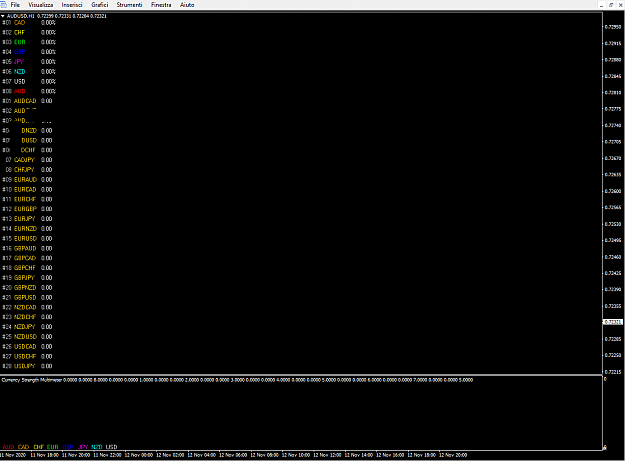Image resolution: width=625 pixels, height=461 pixels.
Task: Click the 12 Nov 00:00 time axis label
Action: [x=139, y=455]
